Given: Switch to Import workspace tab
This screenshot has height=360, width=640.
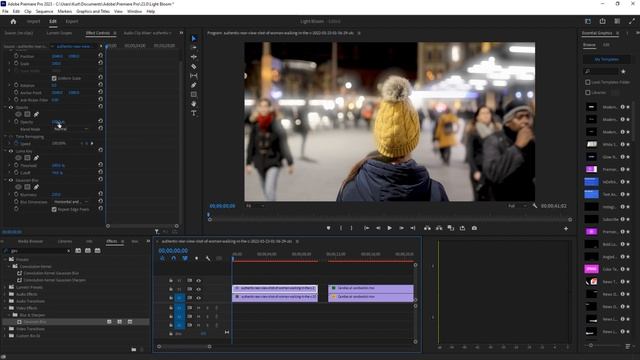Looking at the screenshot, I should (33, 21).
